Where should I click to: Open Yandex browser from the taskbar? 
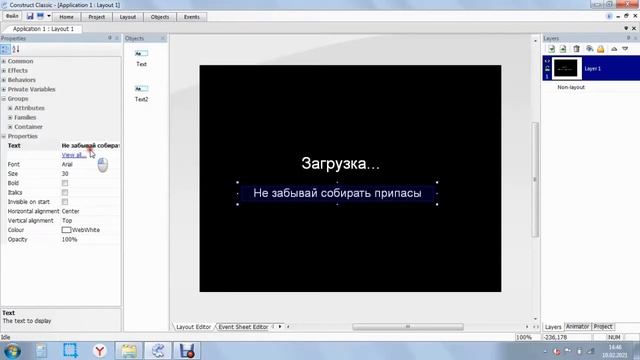click(x=100, y=351)
